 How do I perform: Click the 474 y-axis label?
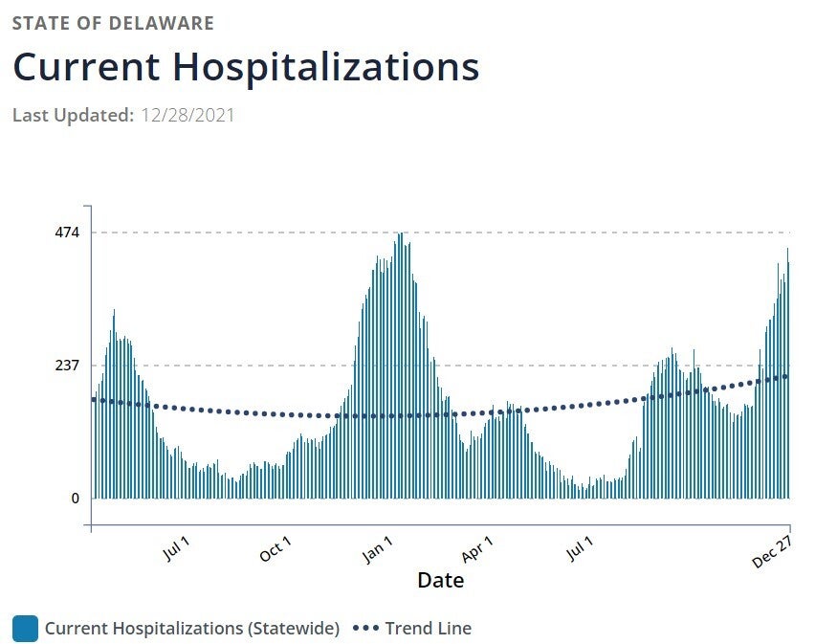pyautogui.click(x=67, y=233)
